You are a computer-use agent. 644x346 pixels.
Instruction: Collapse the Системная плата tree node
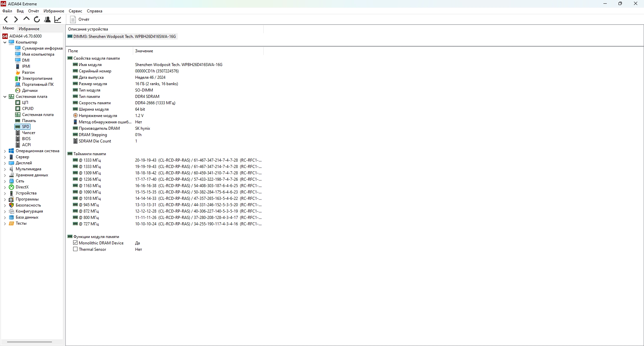(5, 97)
